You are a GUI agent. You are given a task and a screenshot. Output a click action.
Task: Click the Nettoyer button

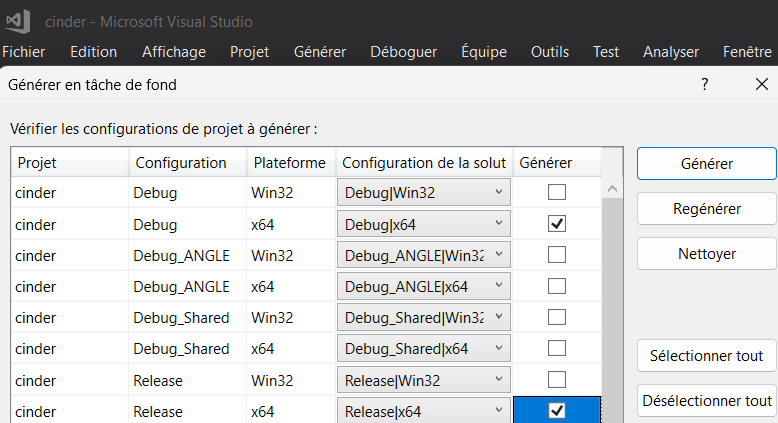pyautogui.click(x=707, y=254)
